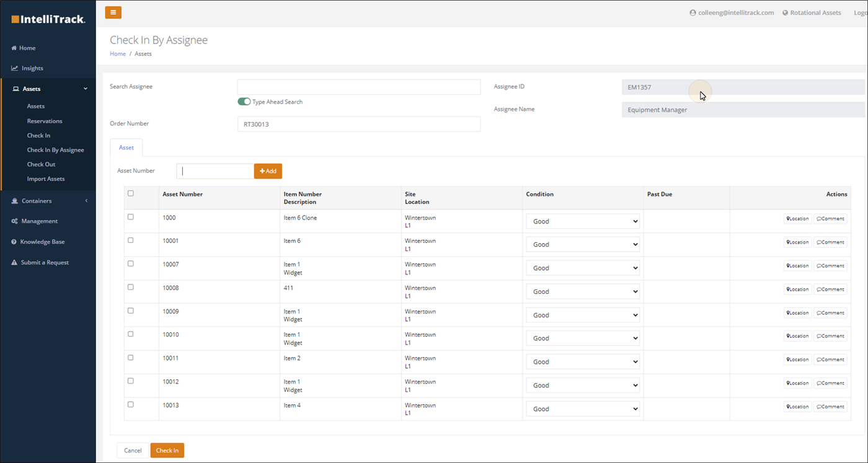Screen dimensions: 868x463
Task: Click the Assets laptop icon in sidebar
Action: point(16,89)
